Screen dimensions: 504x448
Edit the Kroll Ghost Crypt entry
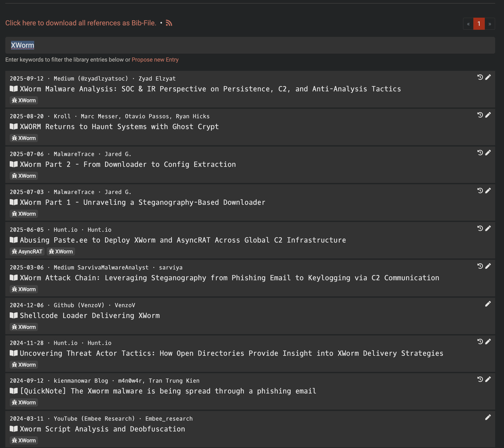click(x=488, y=115)
